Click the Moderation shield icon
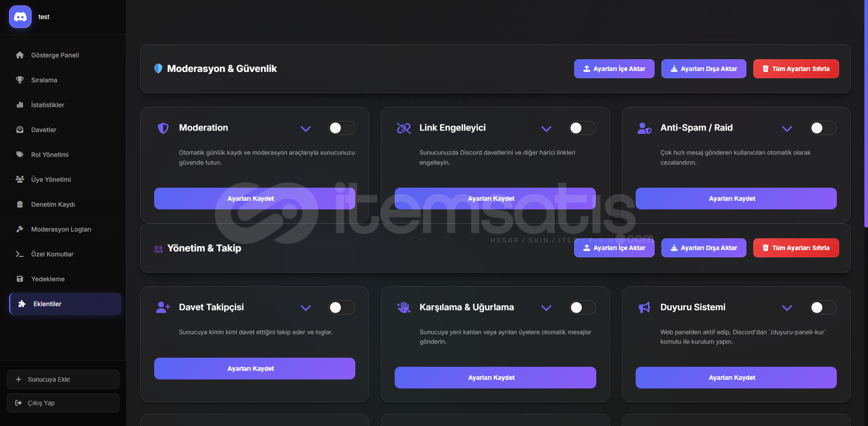The width and height of the screenshot is (868, 426). point(163,128)
